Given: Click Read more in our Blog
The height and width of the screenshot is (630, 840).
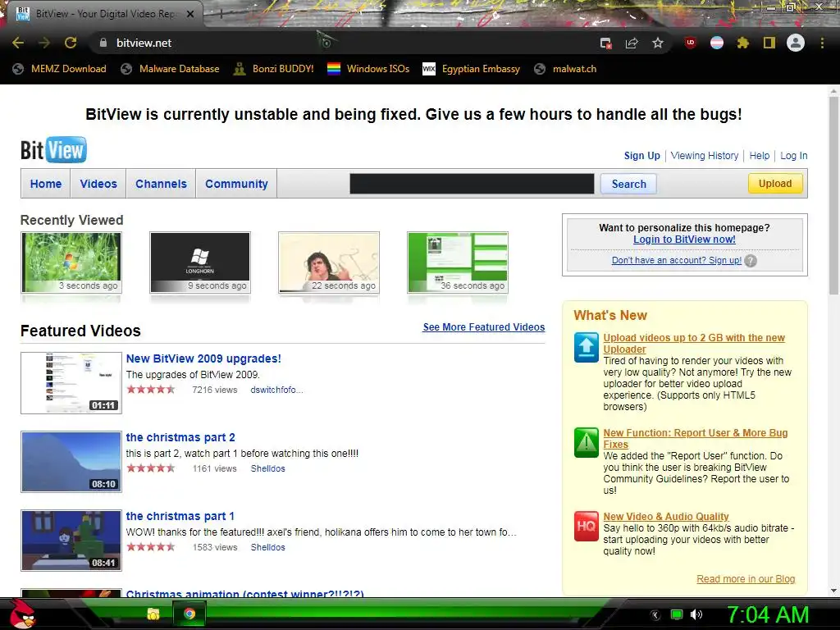Looking at the screenshot, I should tap(746, 579).
